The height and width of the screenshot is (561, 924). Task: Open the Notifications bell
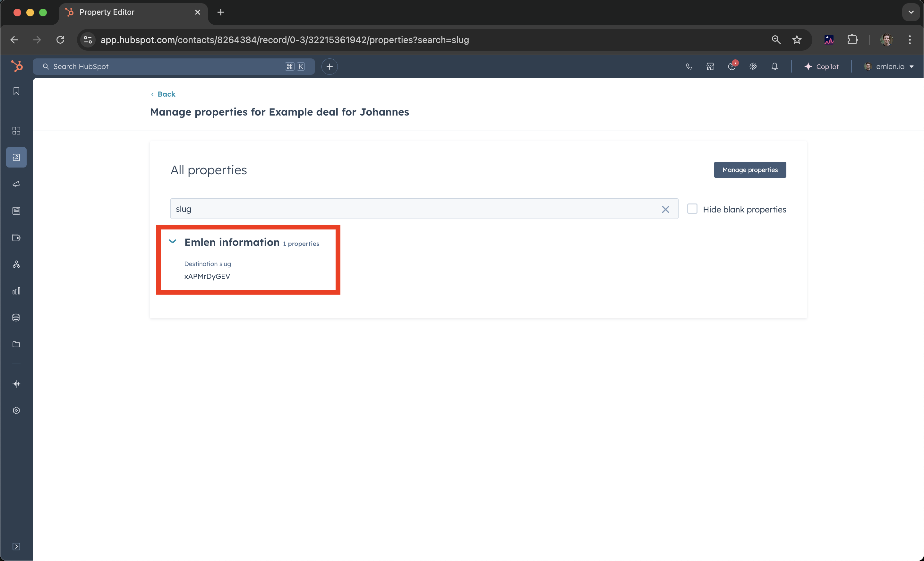click(775, 66)
